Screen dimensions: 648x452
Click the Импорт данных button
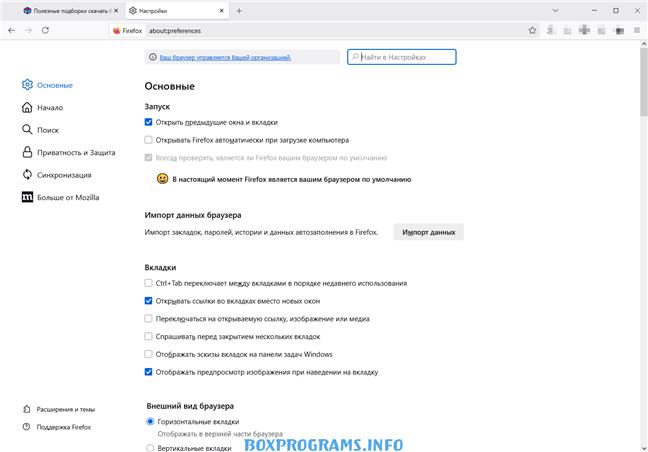click(429, 232)
